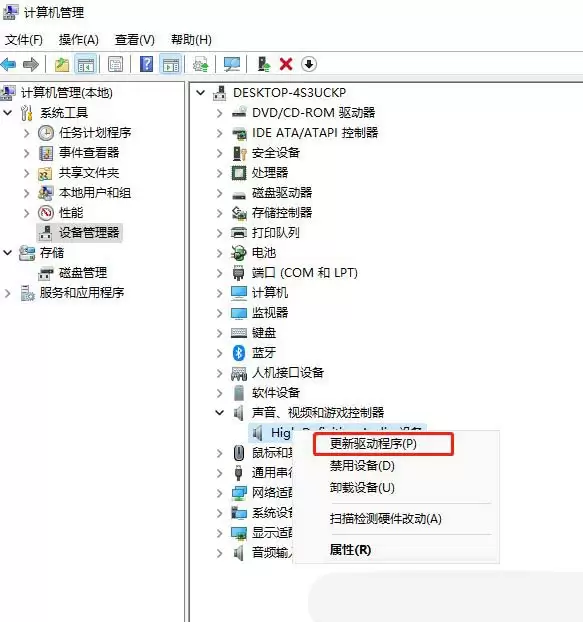Click the 打印队列 printer icon
This screenshot has width=583, height=622.
coord(239,233)
